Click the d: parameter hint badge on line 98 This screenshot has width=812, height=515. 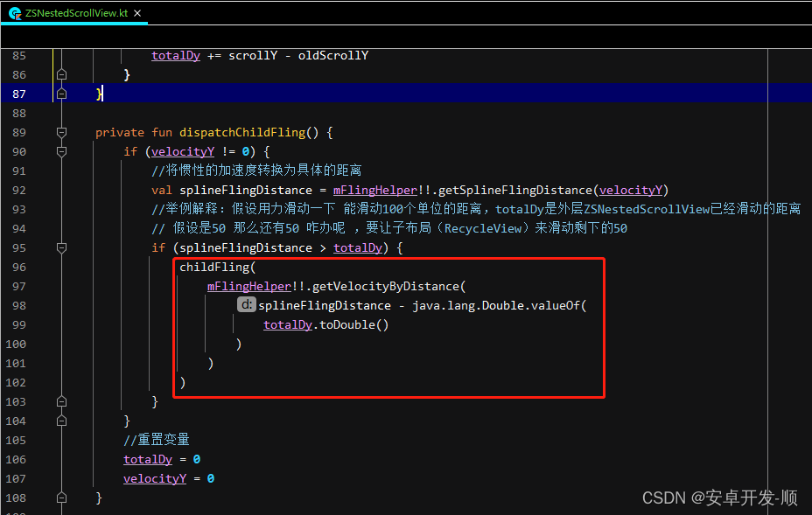[246, 304]
